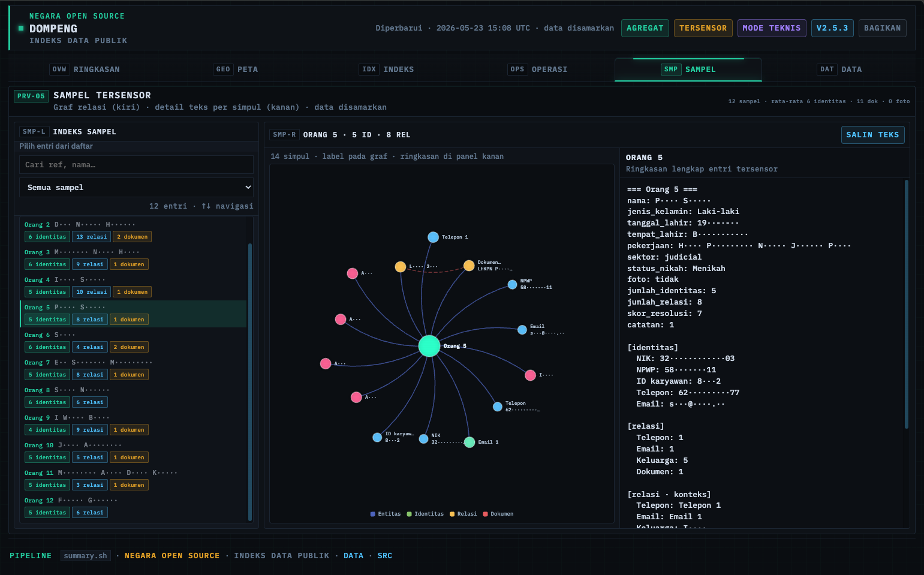Click the Dokumen legend swatch
The width and height of the screenshot is (924, 575).
click(x=486, y=514)
